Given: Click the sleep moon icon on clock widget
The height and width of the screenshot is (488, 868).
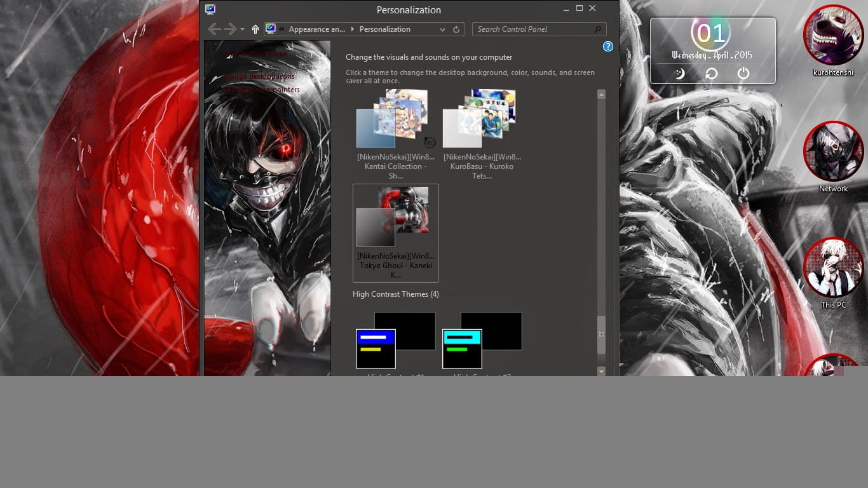Looking at the screenshot, I should (680, 74).
